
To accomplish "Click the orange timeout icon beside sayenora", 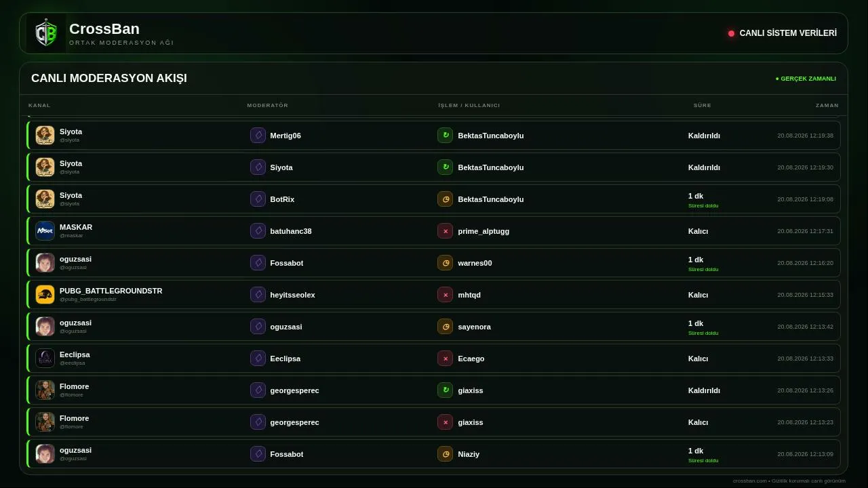I will [x=445, y=327].
